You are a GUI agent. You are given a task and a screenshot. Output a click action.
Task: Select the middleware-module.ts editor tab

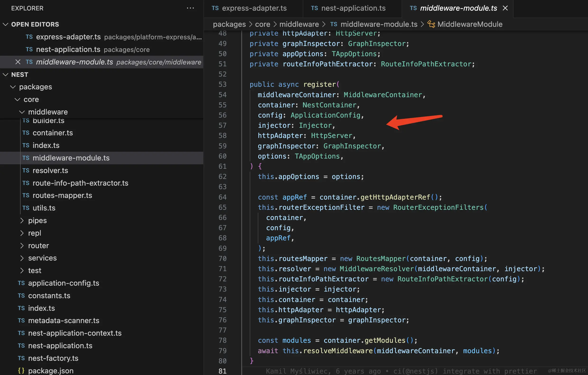(x=458, y=8)
